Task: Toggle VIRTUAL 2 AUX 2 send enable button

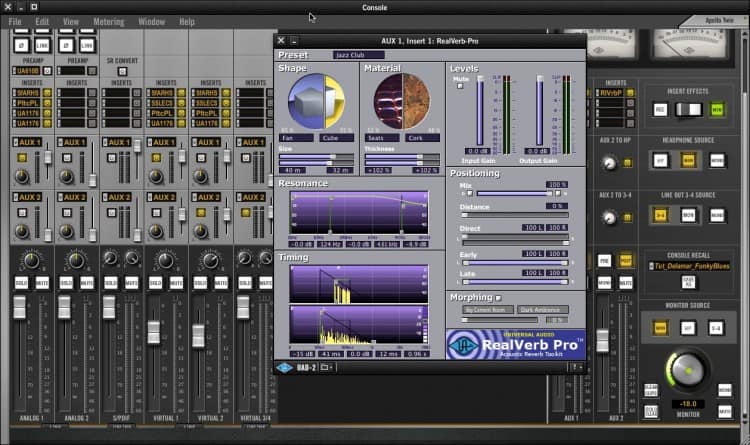Action: point(201,212)
